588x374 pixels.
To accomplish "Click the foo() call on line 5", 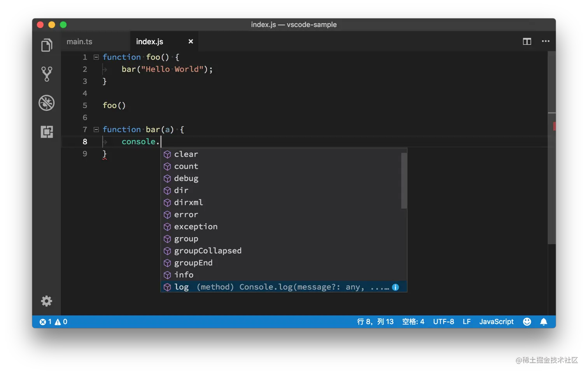I will coord(114,105).
